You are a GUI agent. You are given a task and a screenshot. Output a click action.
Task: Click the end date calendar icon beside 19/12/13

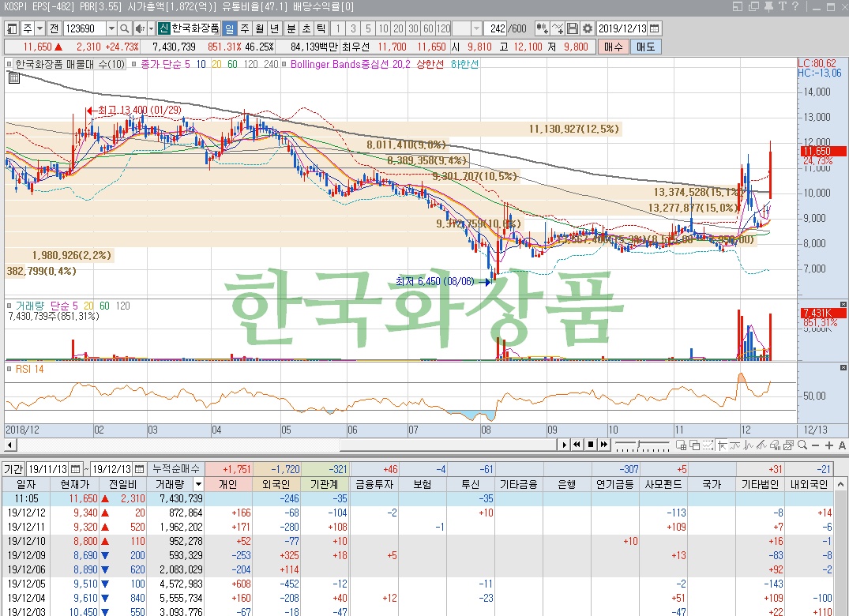139,469
